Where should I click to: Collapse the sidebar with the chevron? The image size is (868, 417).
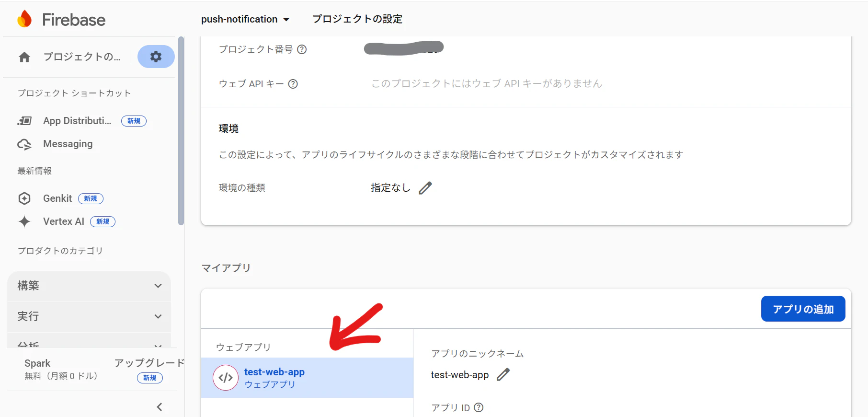(x=160, y=407)
